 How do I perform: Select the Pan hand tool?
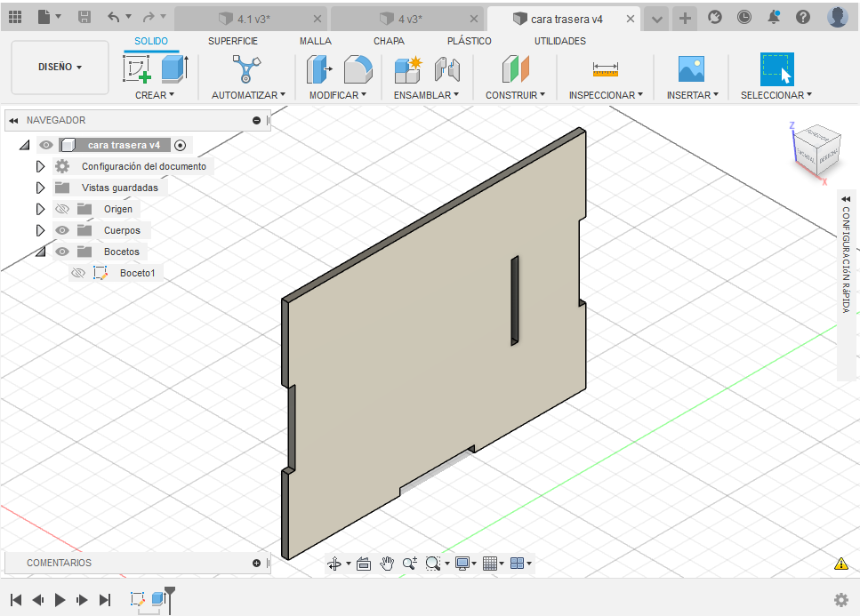coord(387,564)
